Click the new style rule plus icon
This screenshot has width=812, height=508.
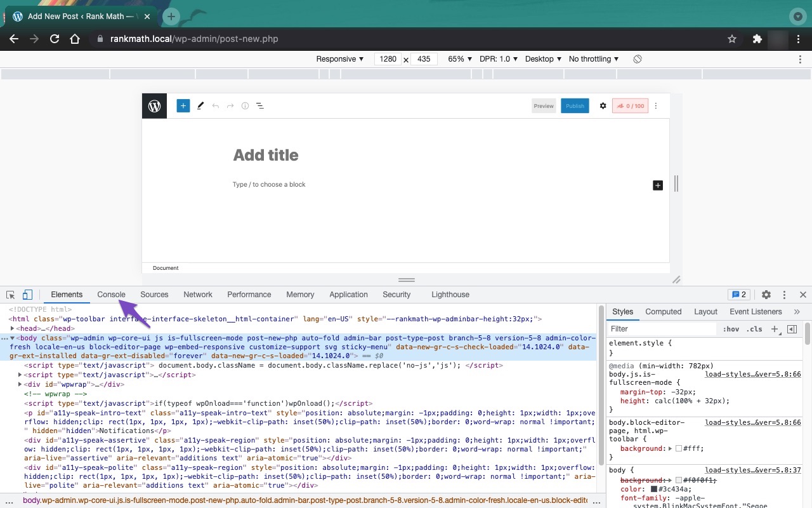click(x=775, y=329)
